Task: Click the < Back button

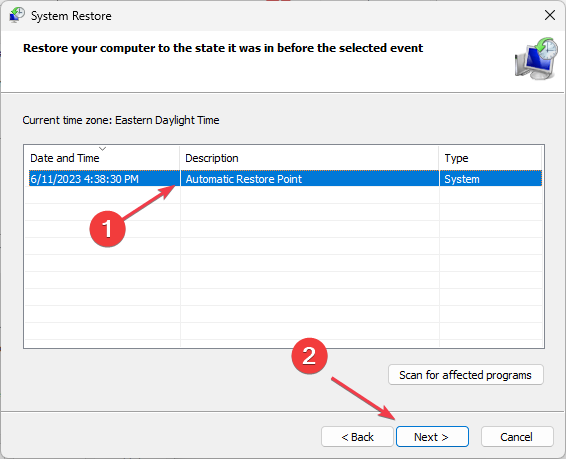Action: pyautogui.click(x=357, y=437)
